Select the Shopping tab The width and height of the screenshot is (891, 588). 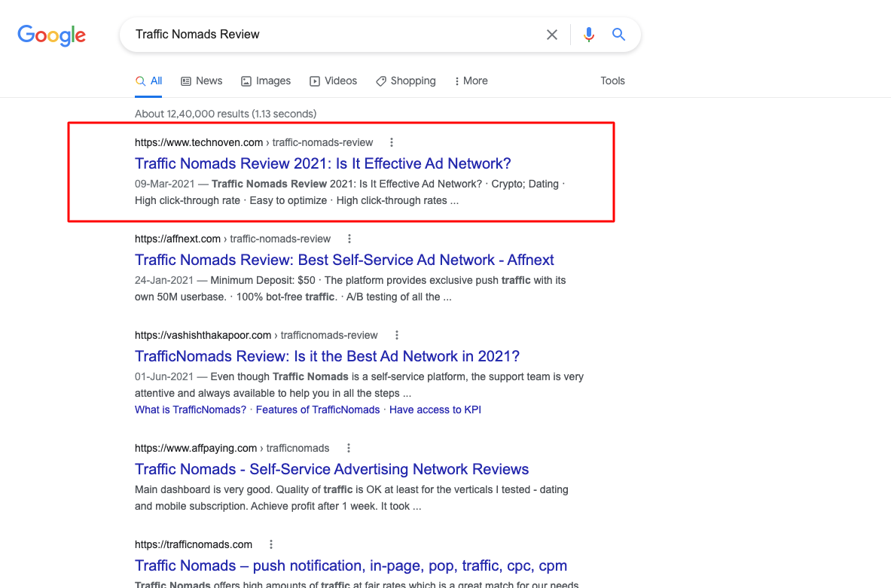click(x=405, y=81)
